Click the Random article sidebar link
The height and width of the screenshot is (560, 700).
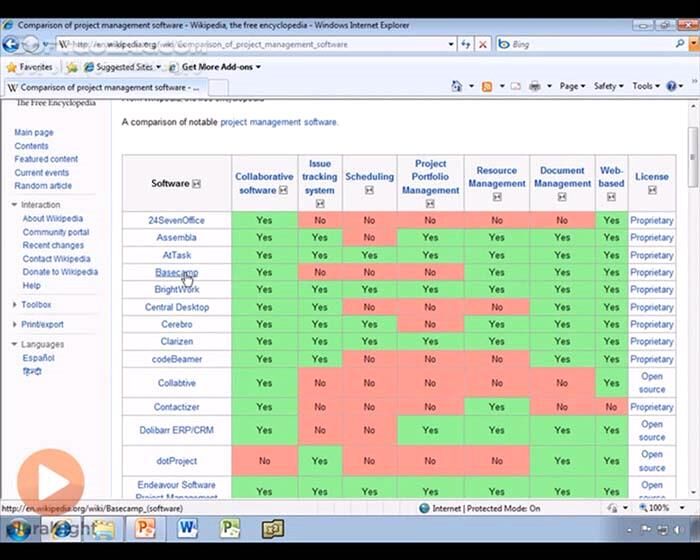click(43, 186)
